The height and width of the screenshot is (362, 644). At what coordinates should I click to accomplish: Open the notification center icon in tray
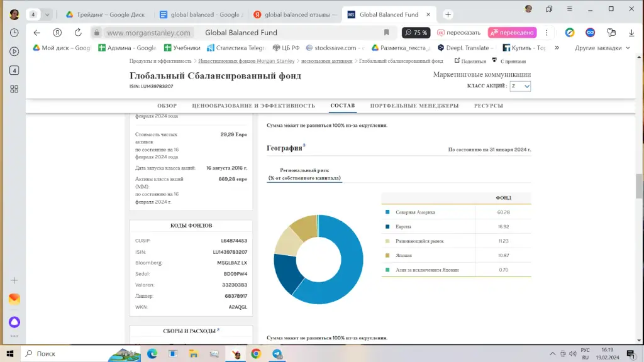(x=631, y=353)
